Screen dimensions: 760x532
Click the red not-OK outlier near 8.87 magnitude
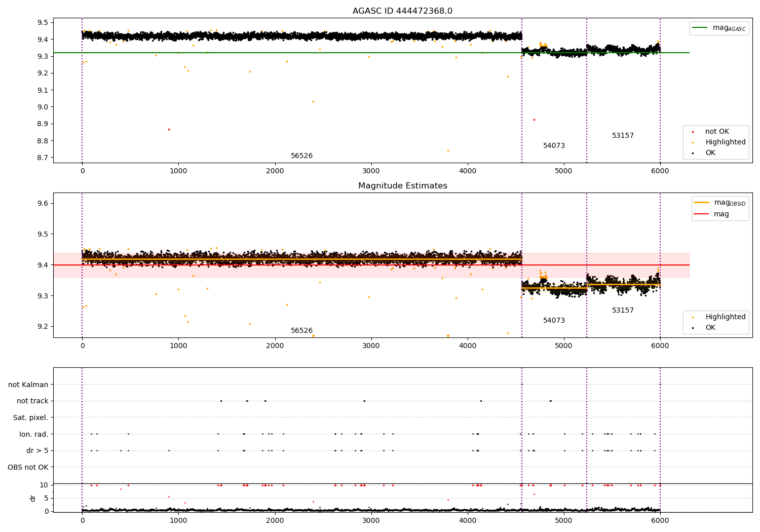click(x=169, y=129)
